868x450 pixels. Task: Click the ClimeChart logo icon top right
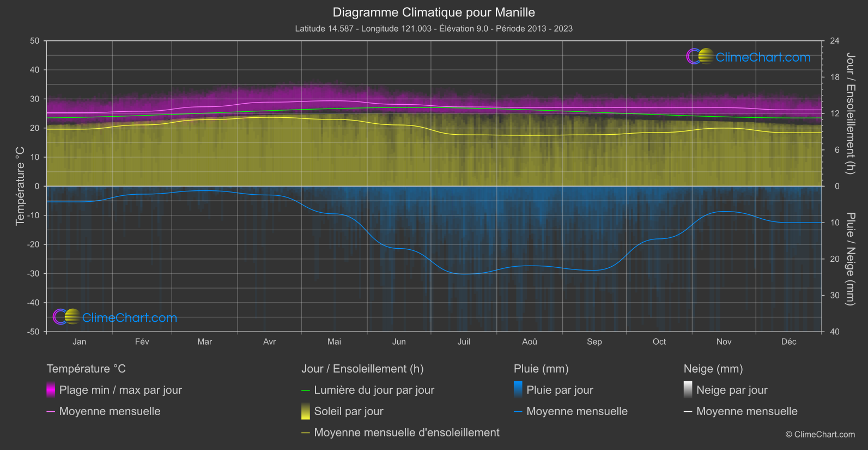[x=700, y=56]
